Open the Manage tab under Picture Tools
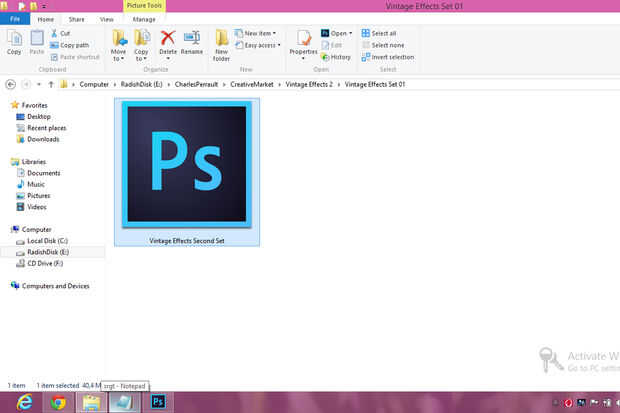Viewport: 620px width, 413px height. click(x=144, y=19)
